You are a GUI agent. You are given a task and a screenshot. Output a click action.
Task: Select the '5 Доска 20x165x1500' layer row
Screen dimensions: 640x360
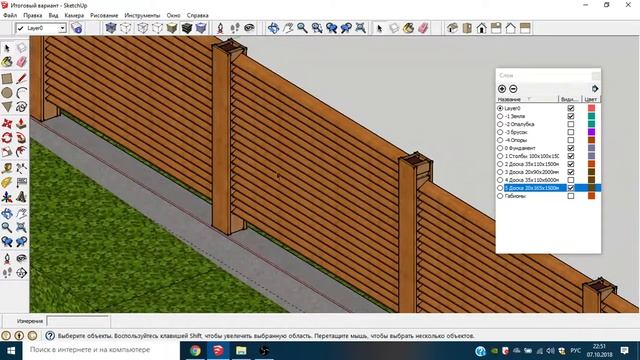tap(548, 188)
